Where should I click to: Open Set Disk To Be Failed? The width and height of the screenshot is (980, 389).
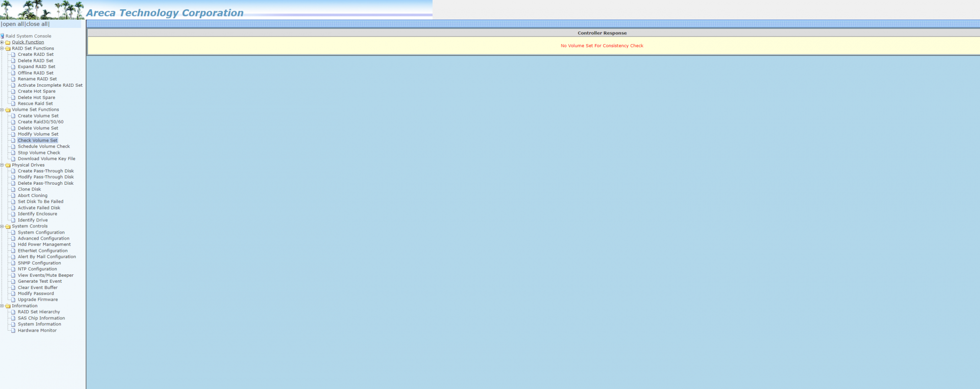pyautogui.click(x=41, y=201)
